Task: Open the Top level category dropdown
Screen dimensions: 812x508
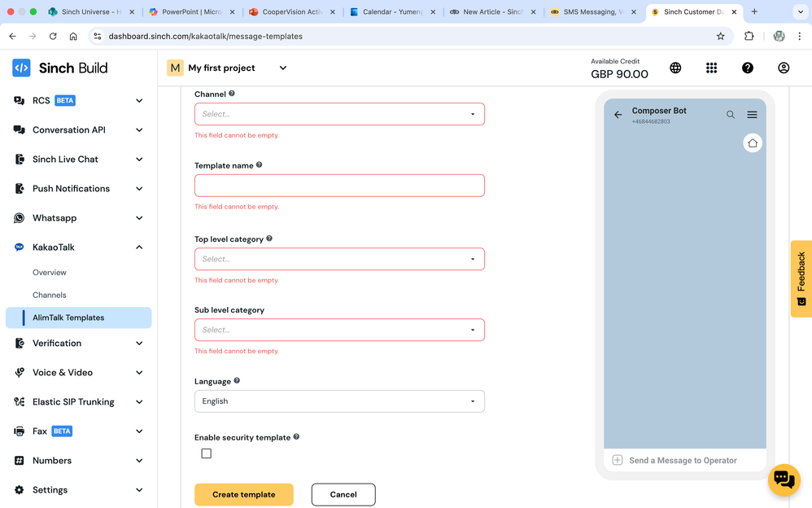Action: coord(340,259)
